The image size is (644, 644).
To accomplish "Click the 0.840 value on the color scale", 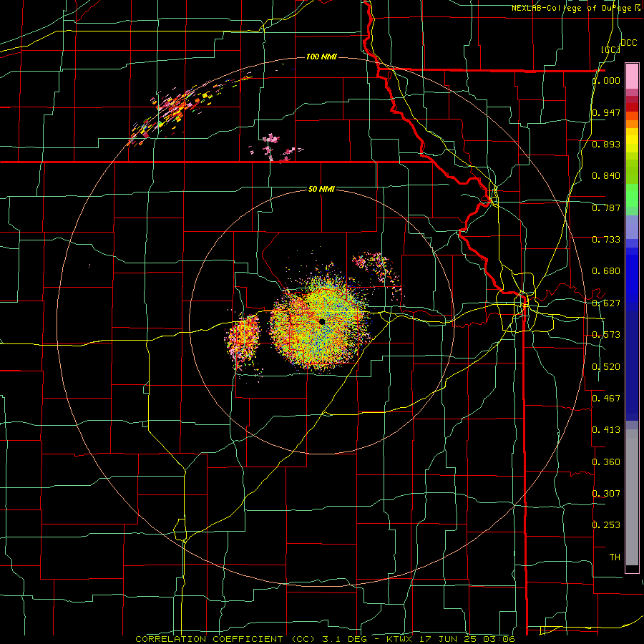I will click(x=606, y=176).
